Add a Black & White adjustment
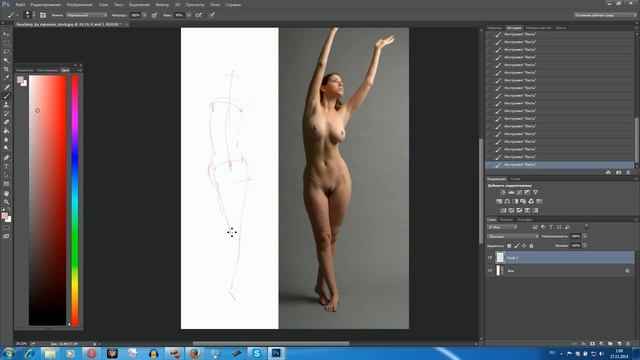 coord(515,201)
